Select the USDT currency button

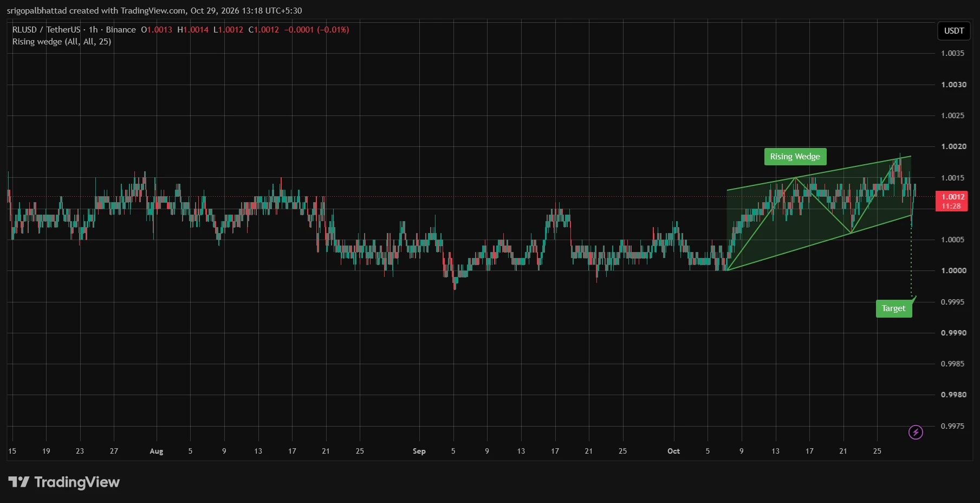click(x=954, y=31)
